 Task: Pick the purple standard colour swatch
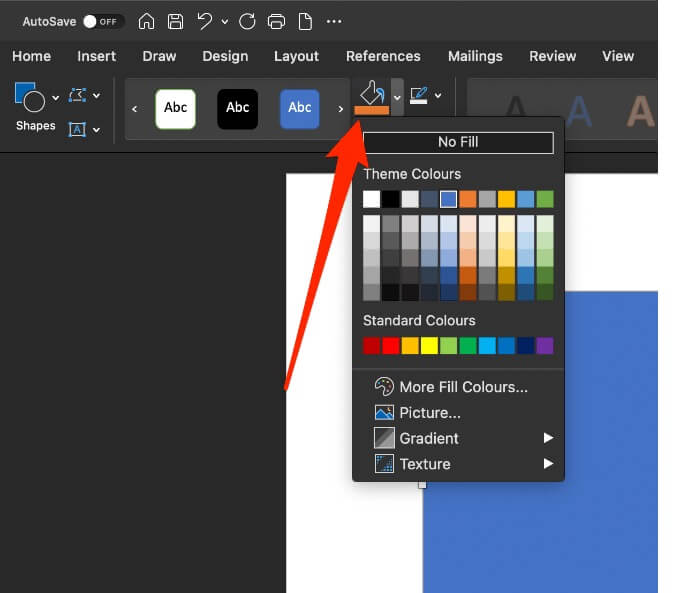coord(544,346)
